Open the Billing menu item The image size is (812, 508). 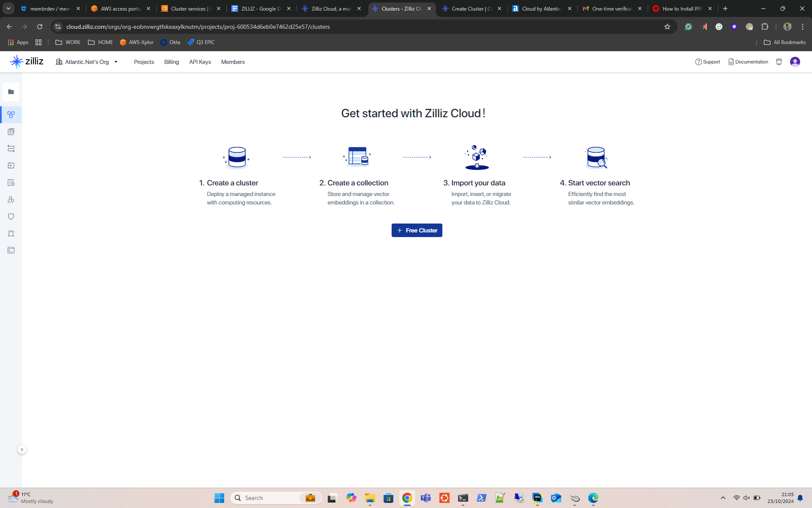[x=171, y=62]
